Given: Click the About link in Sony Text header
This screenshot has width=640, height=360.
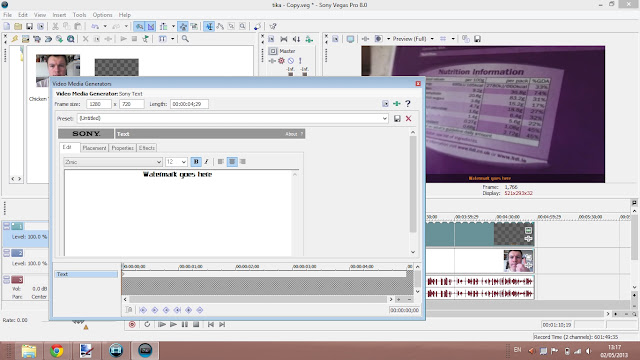Looking at the screenshot, I should tap(291, 134).
